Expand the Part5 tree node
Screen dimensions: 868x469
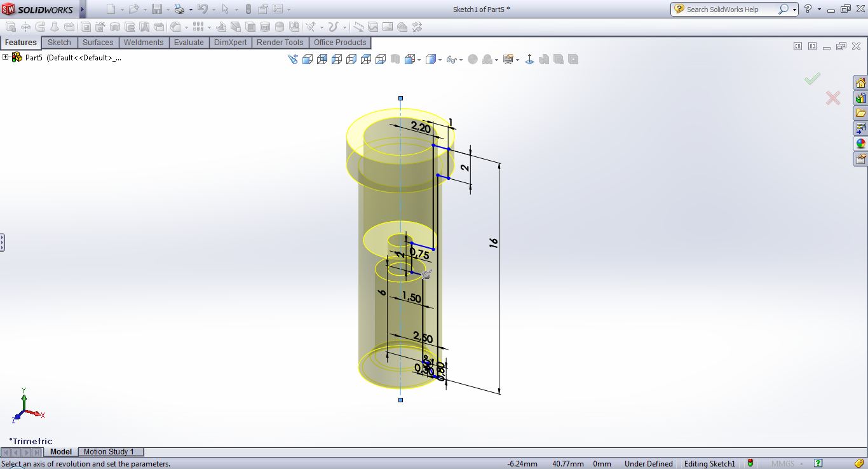[x=6, y=57]
